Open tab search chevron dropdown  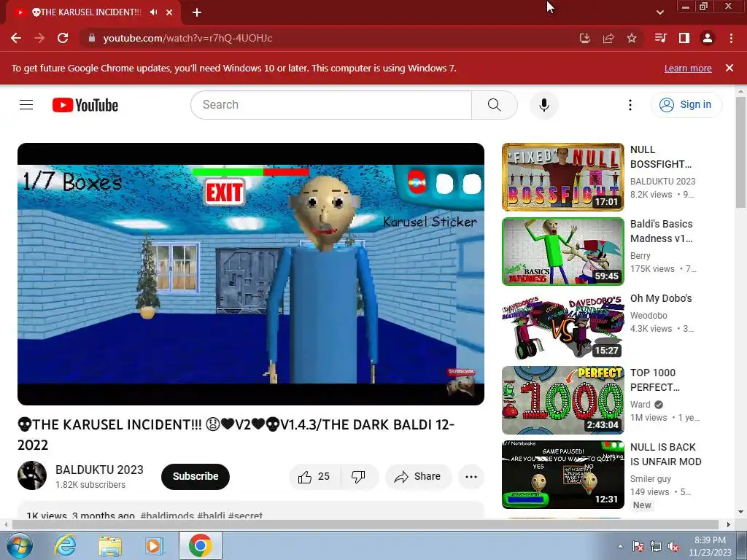659,12
